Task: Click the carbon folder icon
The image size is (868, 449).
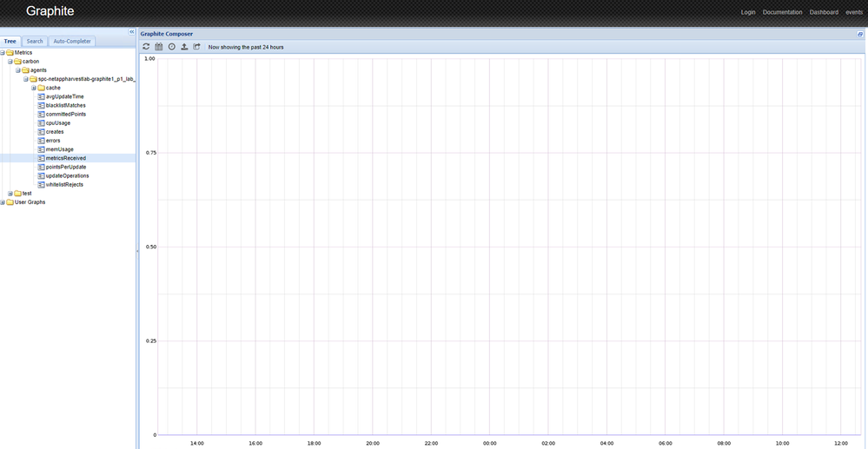Action: (17, 62)
